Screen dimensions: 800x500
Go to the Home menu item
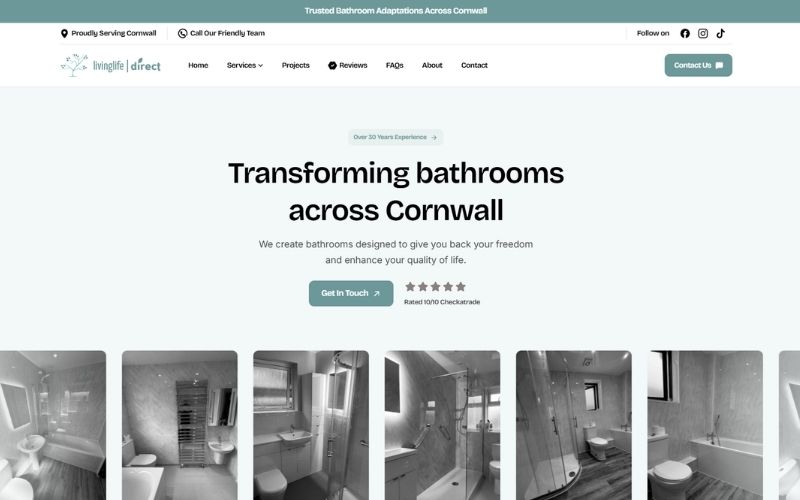pyautogui.click(x=198, y=65)
